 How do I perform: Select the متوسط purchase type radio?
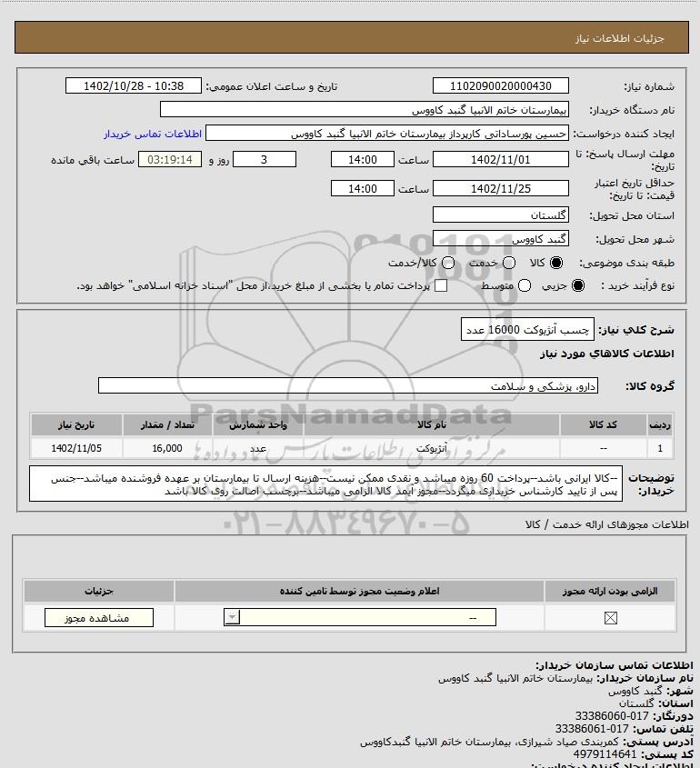[x=525, y=285]
